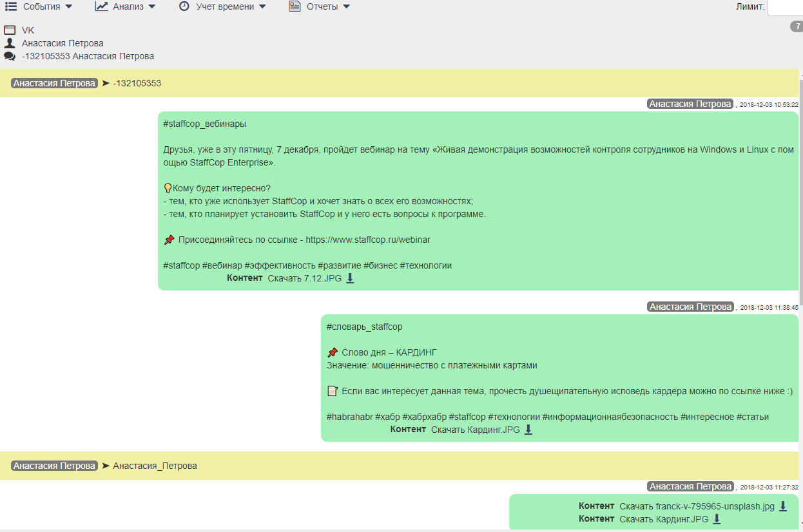The image size is (803, 532).
Task: Click the clock icon beside Учет времени
Action: [x=184, y=6]
